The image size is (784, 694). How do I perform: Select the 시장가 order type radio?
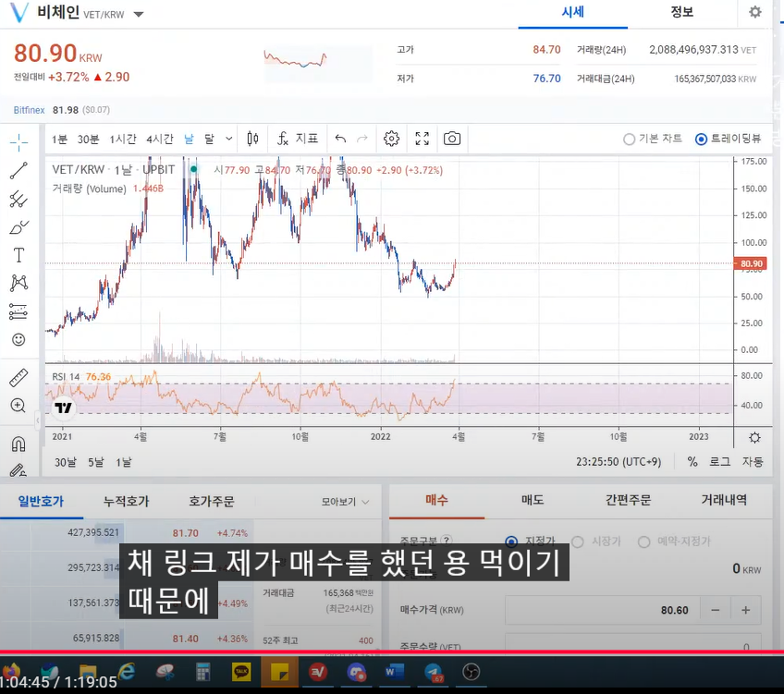point(577,542)
